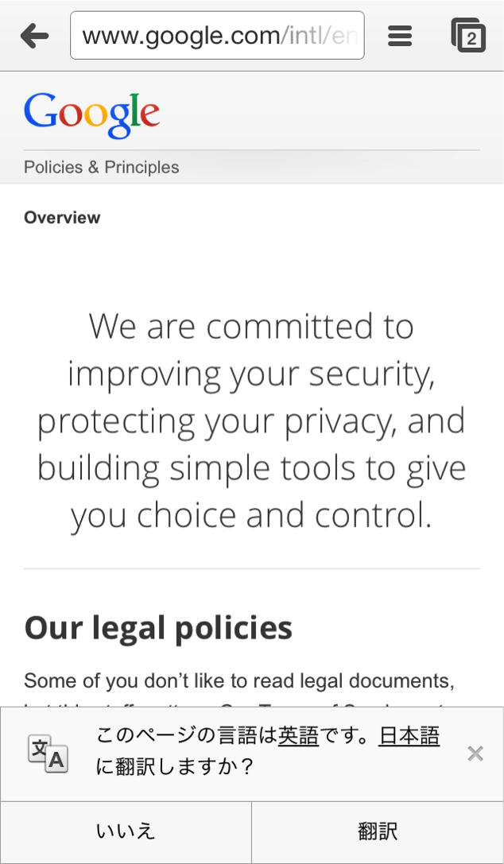Tap the address bar
Image resolution: width=504 pixels, height=864 pixels.
pos(217,35)
